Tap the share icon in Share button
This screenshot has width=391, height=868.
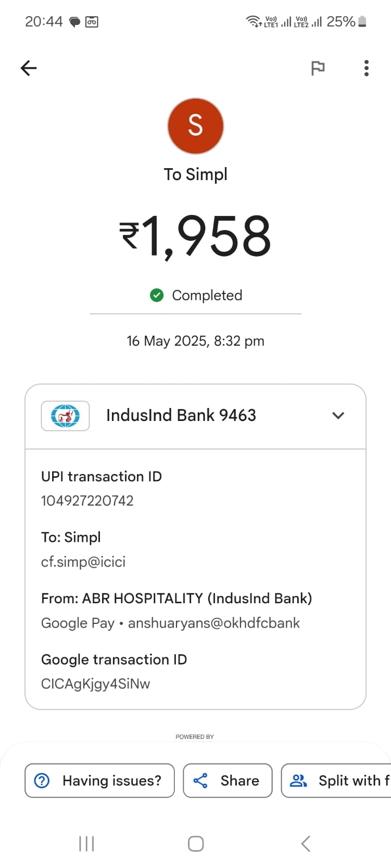tap(200, 781)
